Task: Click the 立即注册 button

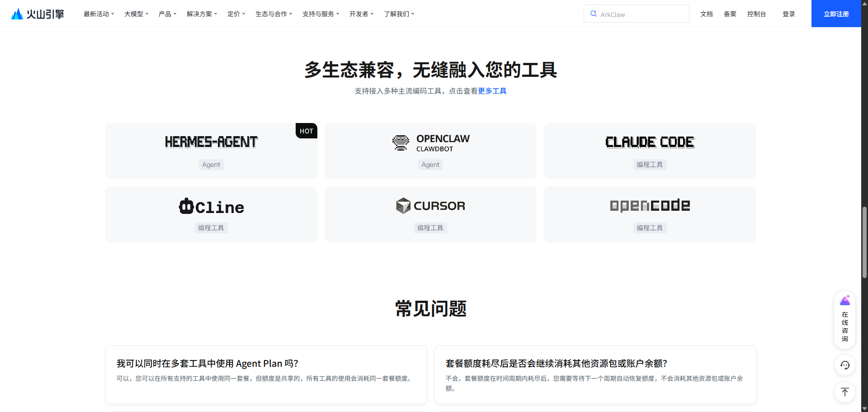Action: [x=836, y=14]
